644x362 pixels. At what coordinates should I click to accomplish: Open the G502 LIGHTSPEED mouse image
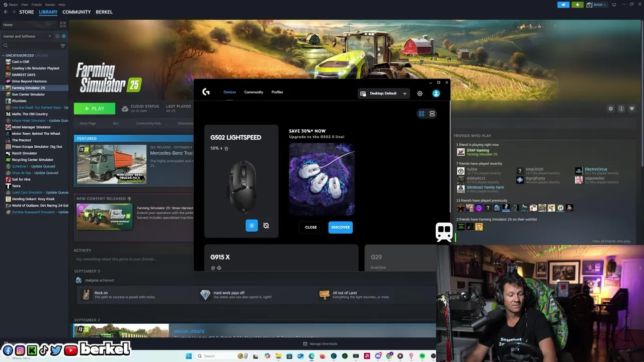(x=243, y=186)
